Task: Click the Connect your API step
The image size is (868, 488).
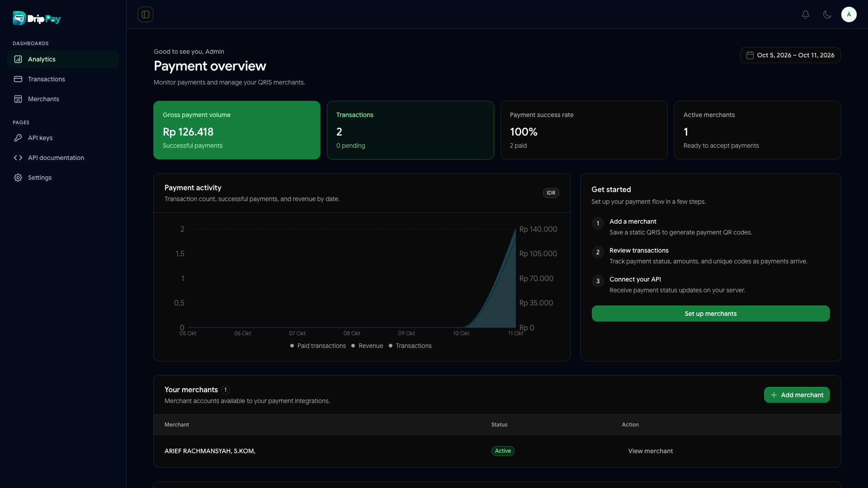Action: pos(711,285)
